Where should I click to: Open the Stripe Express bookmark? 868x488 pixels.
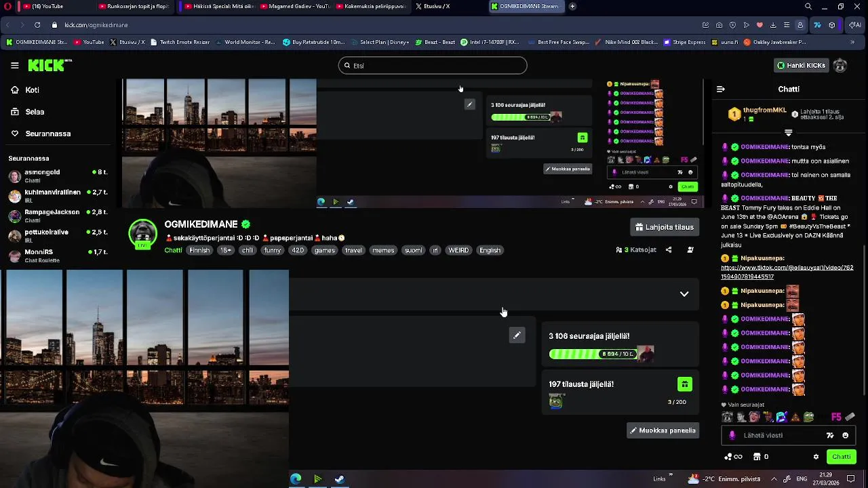tap(684, 42)
